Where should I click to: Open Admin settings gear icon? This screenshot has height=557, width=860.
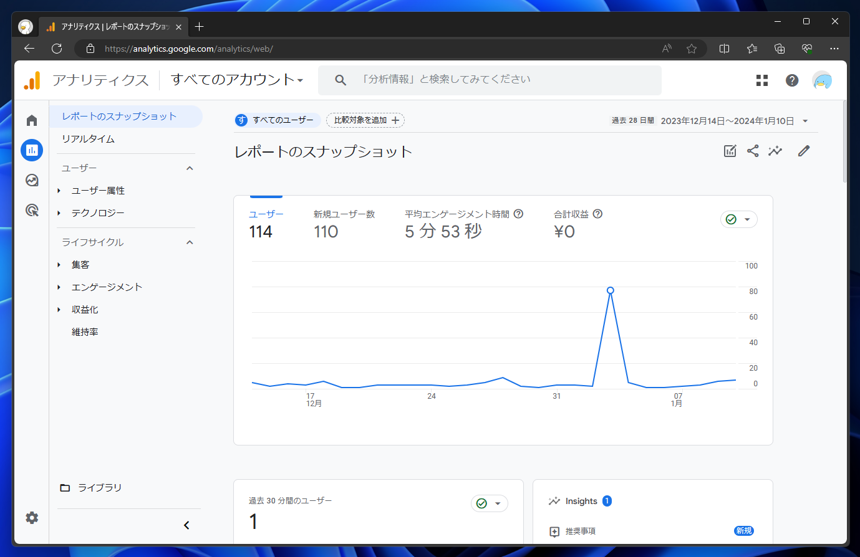click(32, 518)
